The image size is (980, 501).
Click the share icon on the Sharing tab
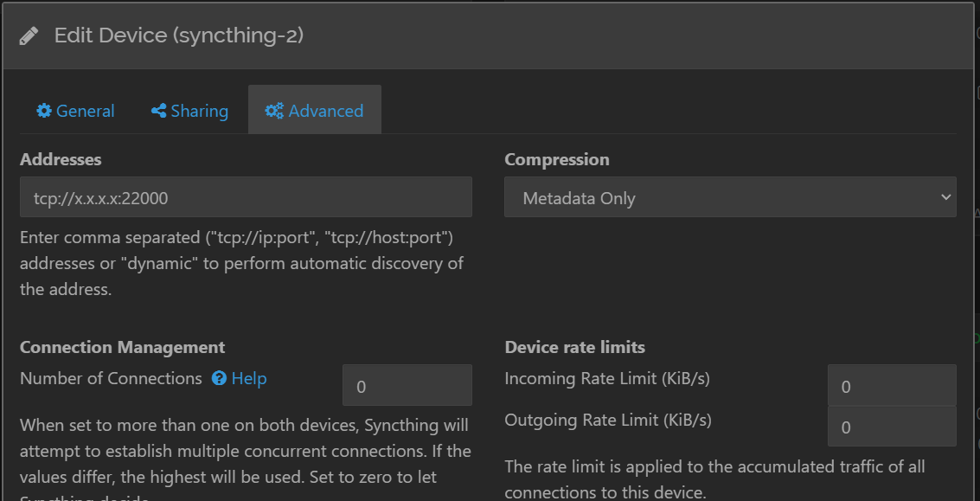pos(158,111)
